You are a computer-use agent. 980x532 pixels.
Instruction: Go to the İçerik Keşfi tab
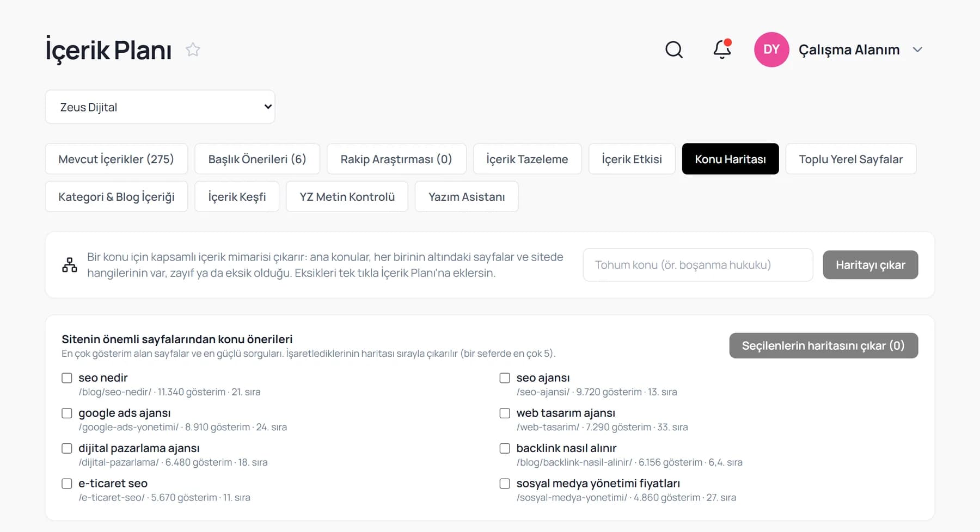pos(237,196)
